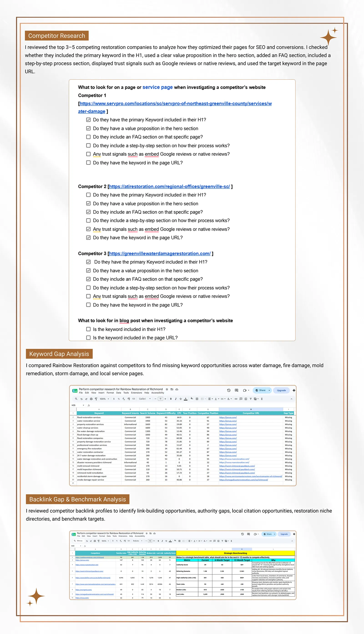Screen dimensions: 364x634
Task: Create a filter in the Keyword sheet toolbar
Action: click(250, 399)
